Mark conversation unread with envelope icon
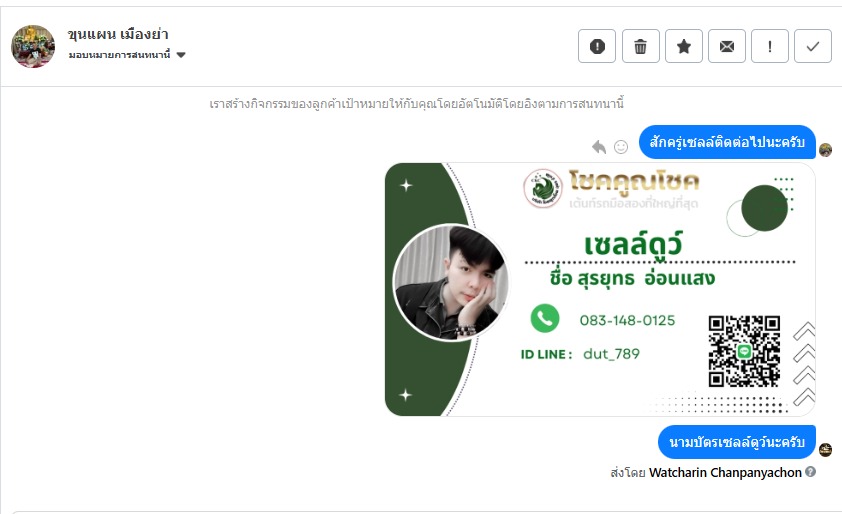 click(727, 46)
